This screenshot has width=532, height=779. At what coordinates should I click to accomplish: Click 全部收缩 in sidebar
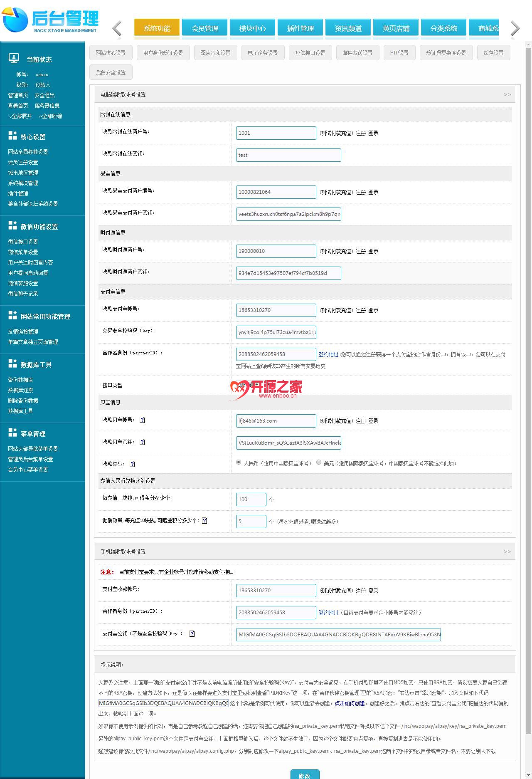pyautogui.click(x=50, y=116)
